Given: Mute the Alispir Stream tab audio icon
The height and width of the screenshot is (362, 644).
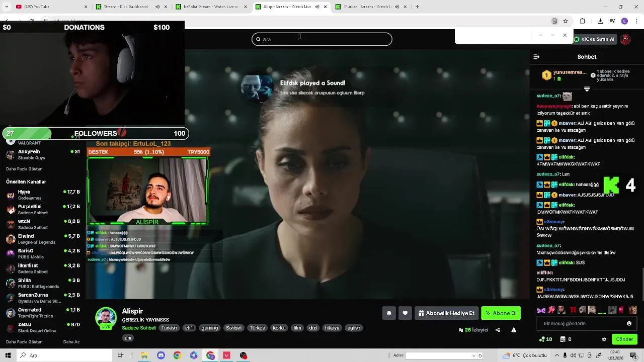Looking at the screenshot, I should coord(317,7).
